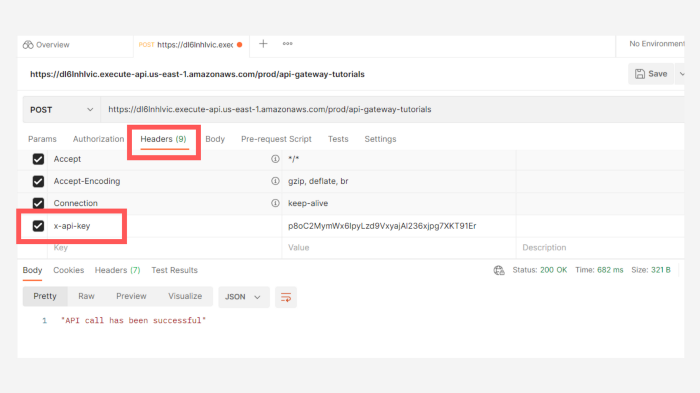Toggle the x-api-key header checkbox

click(x=38, y=226)
